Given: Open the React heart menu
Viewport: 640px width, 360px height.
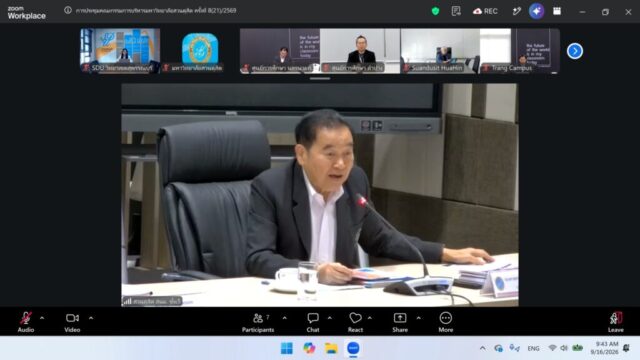Looking at the screenshot, I should point(355,322).
